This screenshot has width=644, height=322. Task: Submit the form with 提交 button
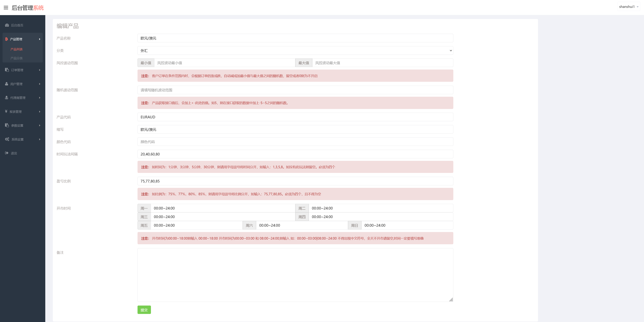click(x=144, y=310)
